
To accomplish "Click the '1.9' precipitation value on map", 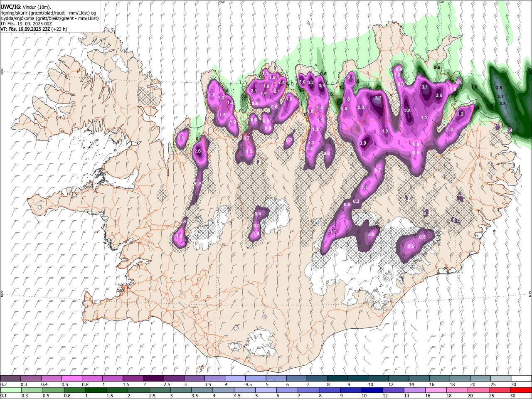I will (x=385, y=131).
